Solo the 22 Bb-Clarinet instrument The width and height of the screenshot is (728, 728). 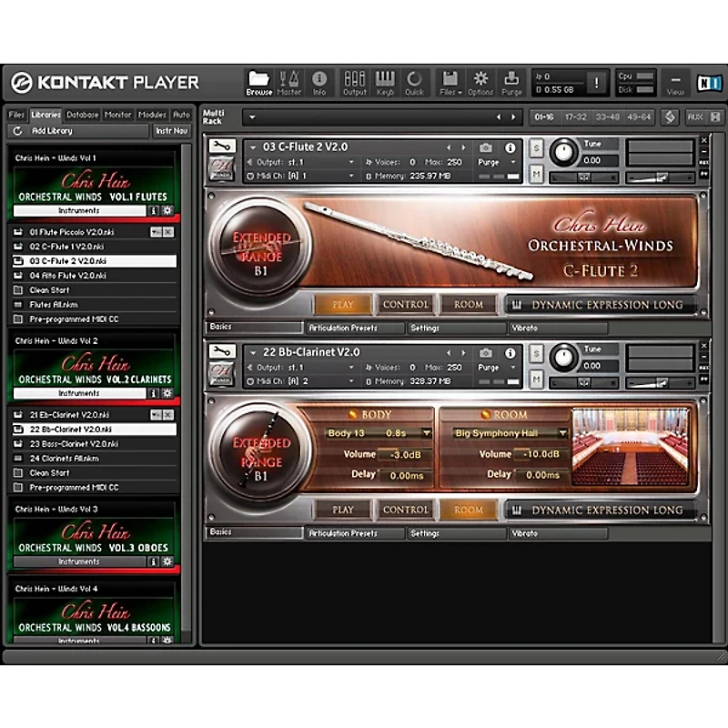pyautogui.click(x=536, y=354)
